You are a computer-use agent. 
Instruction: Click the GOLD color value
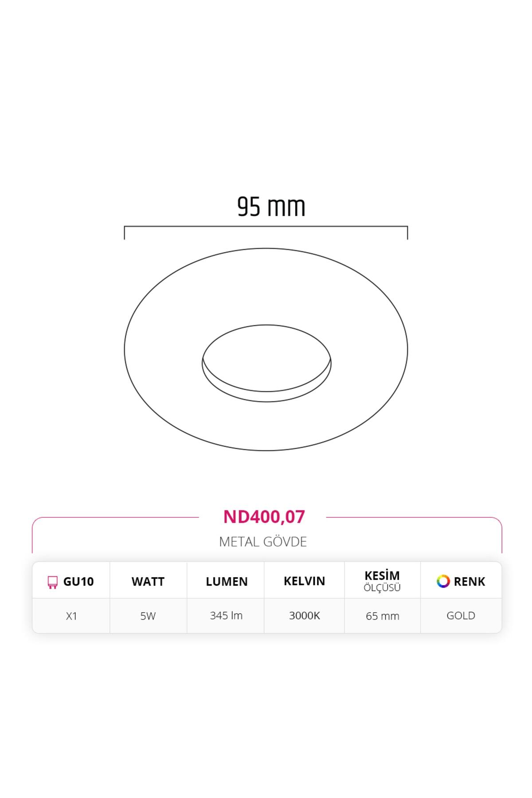pyautogui.click(x=461, y=616)
